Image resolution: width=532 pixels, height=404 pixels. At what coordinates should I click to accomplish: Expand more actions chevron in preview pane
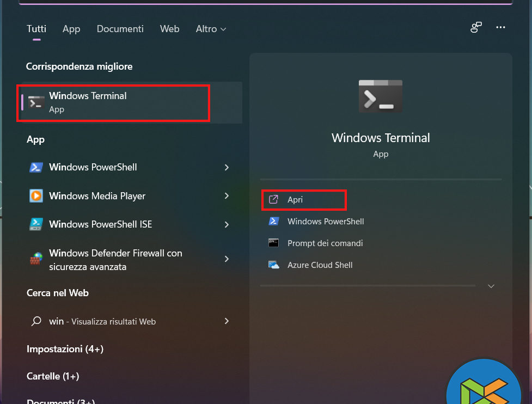(491, 286)
